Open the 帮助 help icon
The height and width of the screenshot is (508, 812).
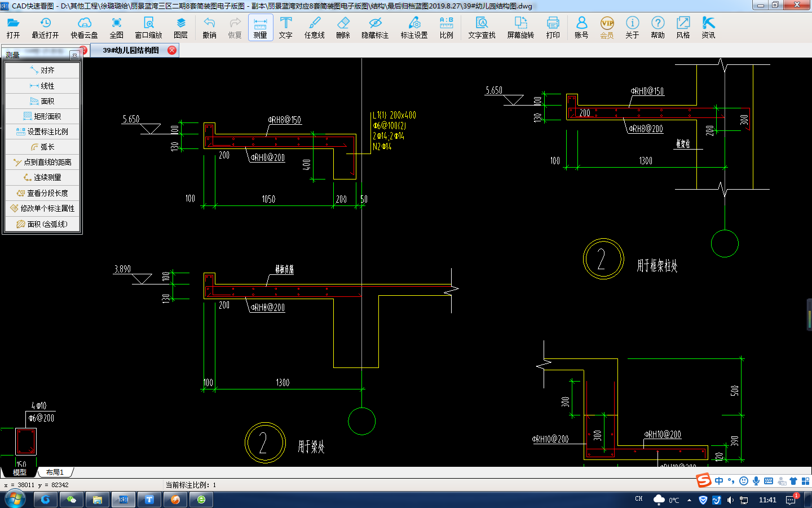tap(657, 28)
